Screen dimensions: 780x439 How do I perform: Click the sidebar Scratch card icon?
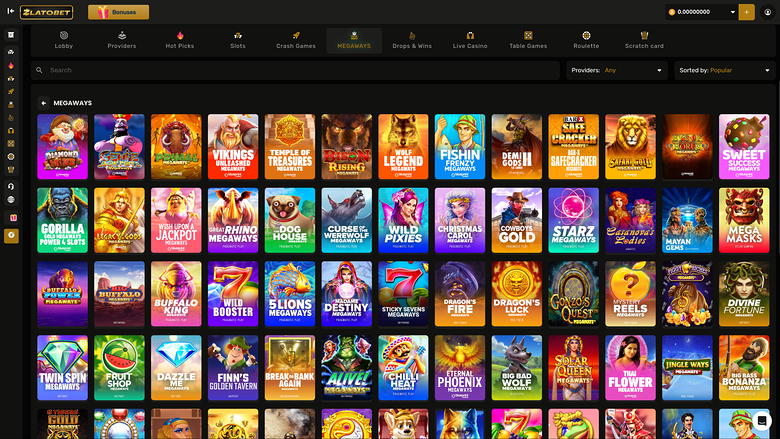tap(11, 170)
